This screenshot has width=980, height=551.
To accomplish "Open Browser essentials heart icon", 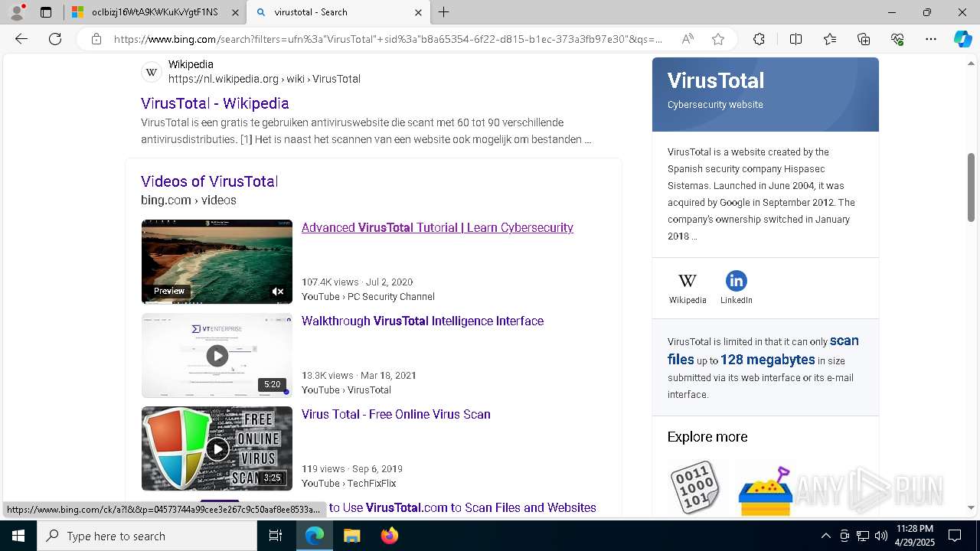I will tap(897, 39).
